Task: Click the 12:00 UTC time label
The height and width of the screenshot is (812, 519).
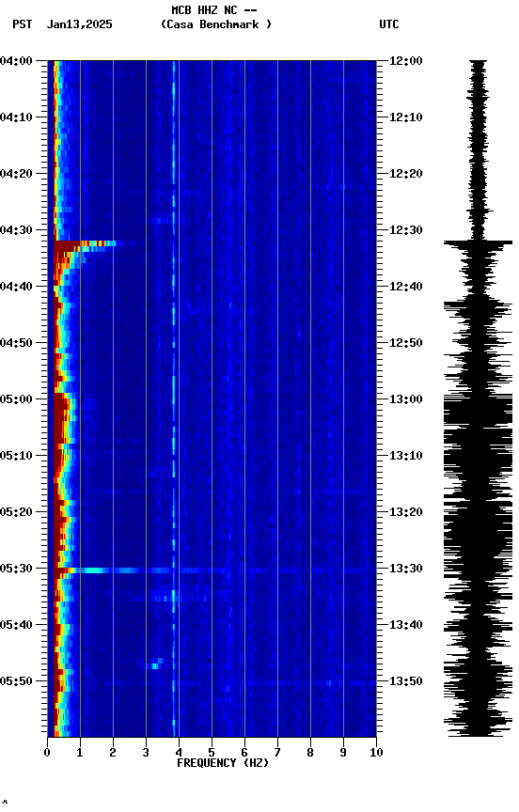Action: click(406, 61)
